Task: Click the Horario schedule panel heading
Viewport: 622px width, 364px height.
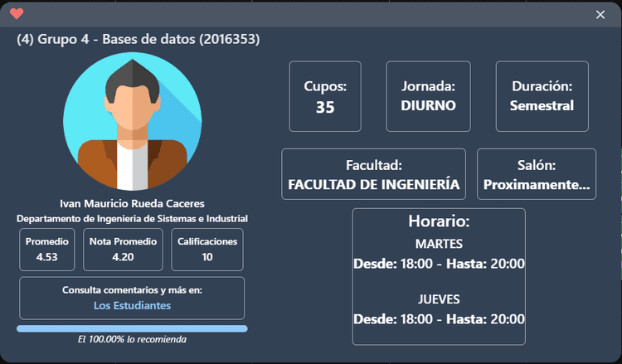Action: pos(439,222)
